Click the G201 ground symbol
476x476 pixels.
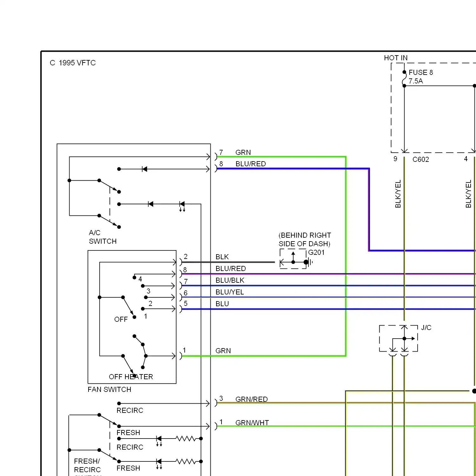coord(308,262)
